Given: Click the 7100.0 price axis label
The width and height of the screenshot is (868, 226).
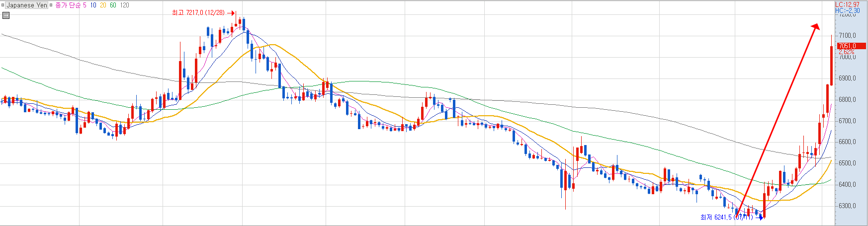Looking at the screenshot, I should pyautogui.click(x=847, y=36).
